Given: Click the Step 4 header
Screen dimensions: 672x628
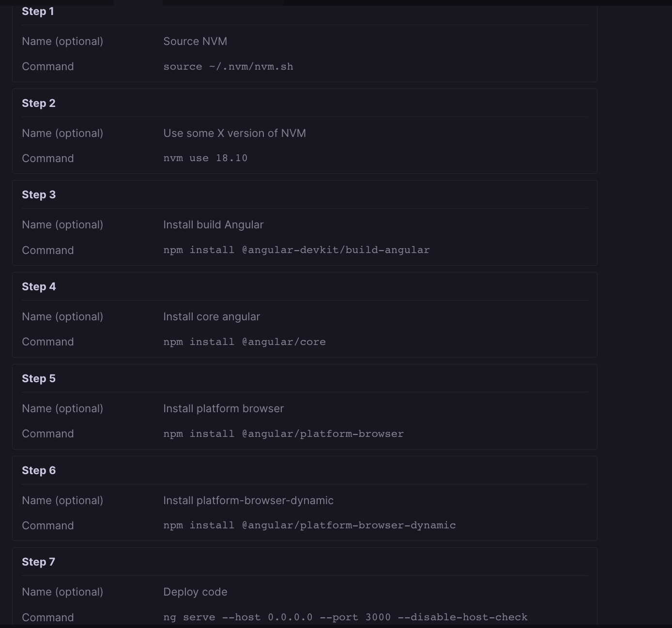Looking at the screenshot, I should coord(39,286).
